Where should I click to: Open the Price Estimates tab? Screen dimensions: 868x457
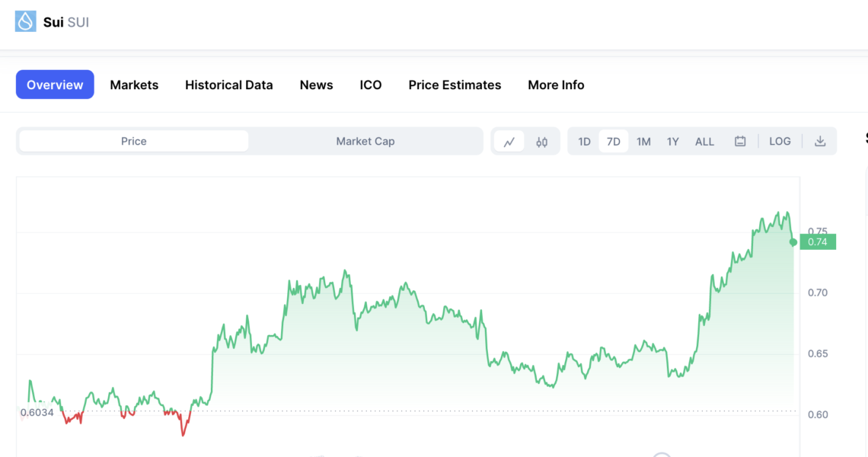tap(455, 85)
